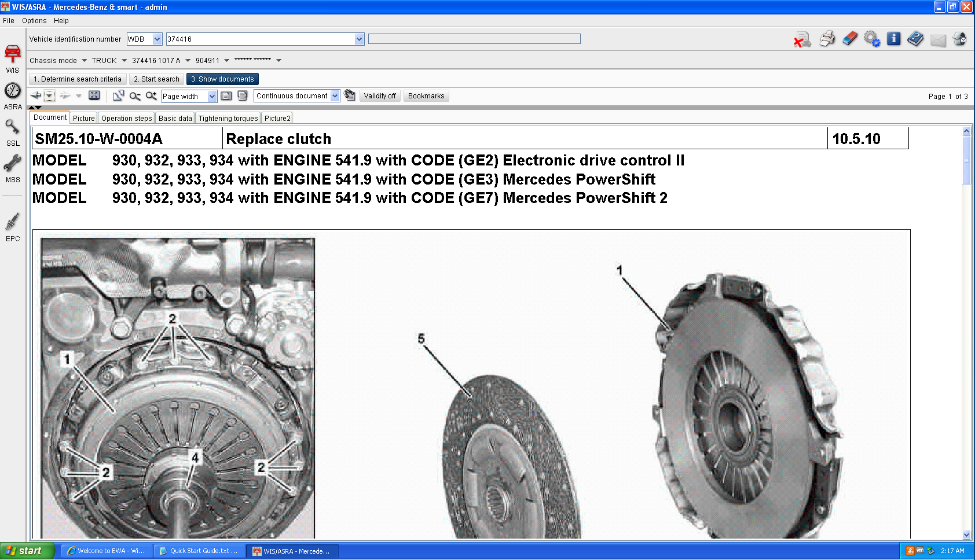Click the scroll down arrow of document scrollbar
Image resolution: width=975 pixels, height=560 pixels.
coord(966,535)
